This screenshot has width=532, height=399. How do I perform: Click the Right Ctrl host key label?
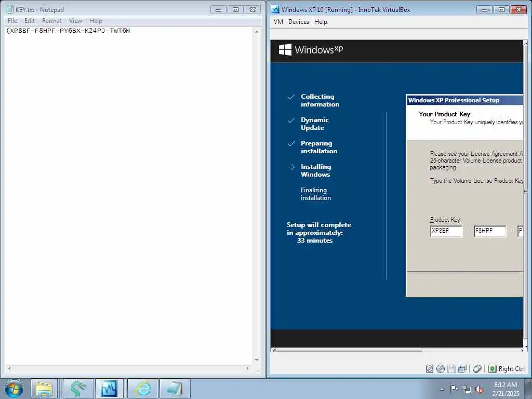[511, 369]
